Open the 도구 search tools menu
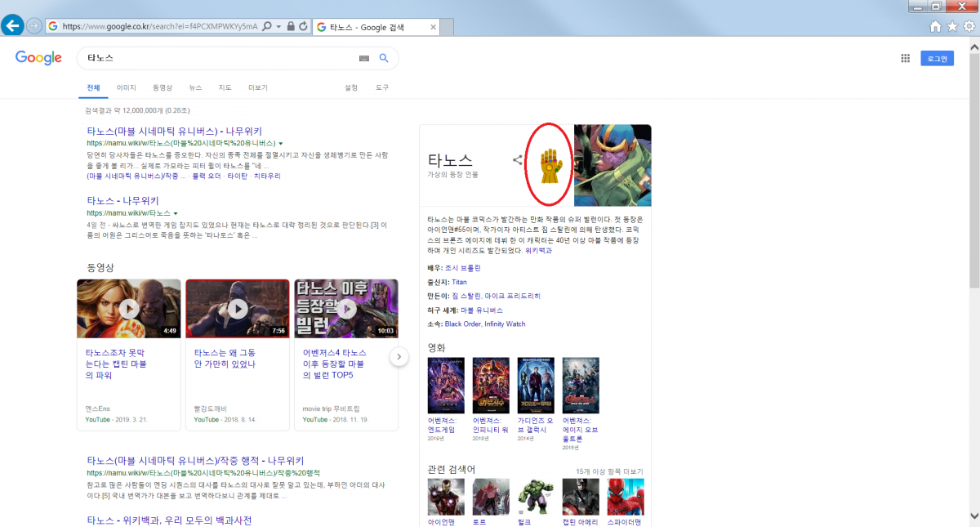The image size is (980, 527). (x=382, y=87)
